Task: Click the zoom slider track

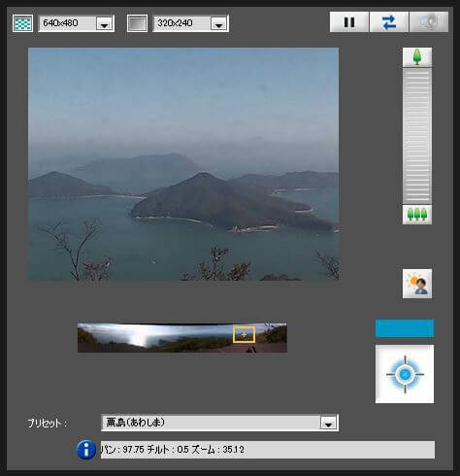Action: coord(417,136)
